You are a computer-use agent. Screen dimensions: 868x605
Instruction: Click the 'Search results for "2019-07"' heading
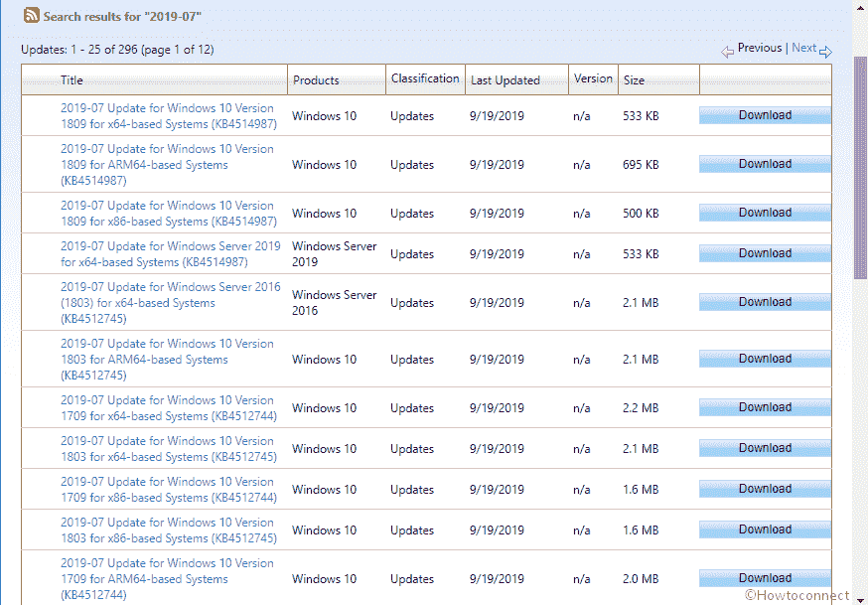tap(122, 17)
